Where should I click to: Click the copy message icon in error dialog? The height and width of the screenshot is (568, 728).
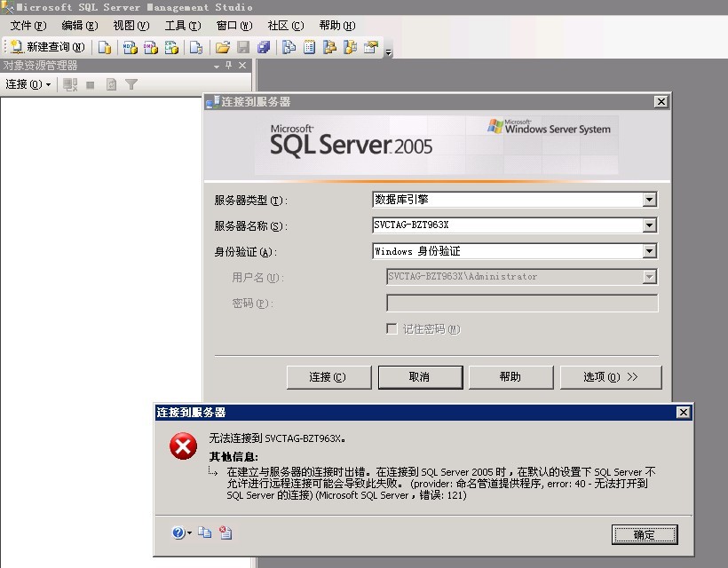click(205, 532)
